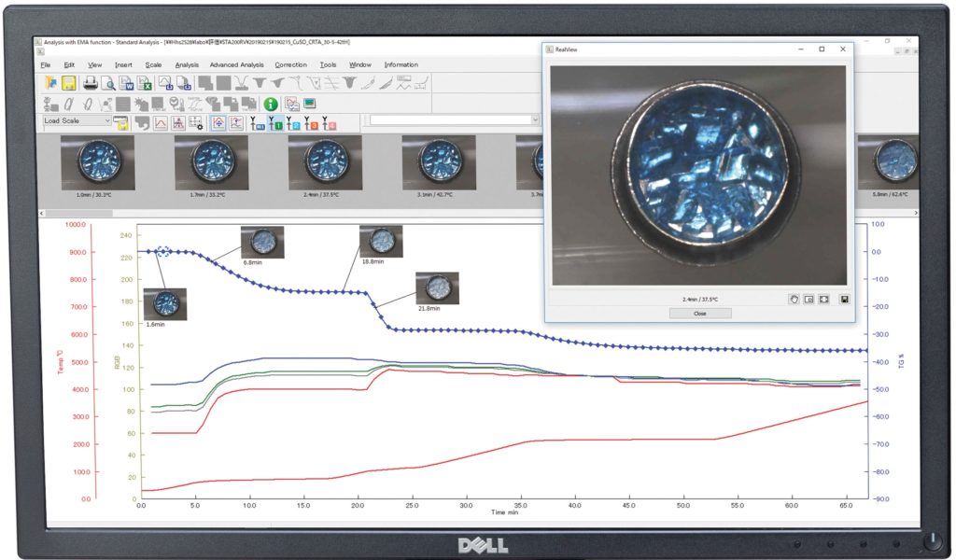956x560 pixels.
Task: Click the green Information circle icon
Action: (271, 104)
